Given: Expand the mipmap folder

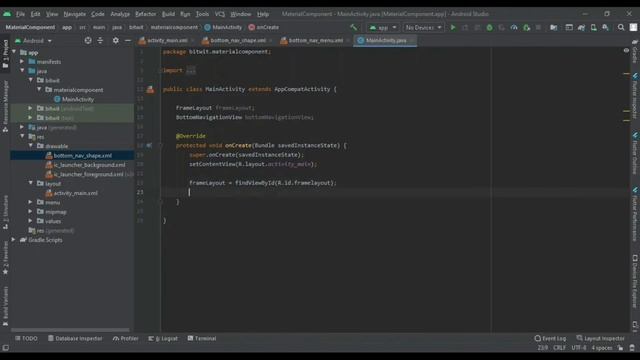Looking at the screenshot, I should click(x=31, y=211).
